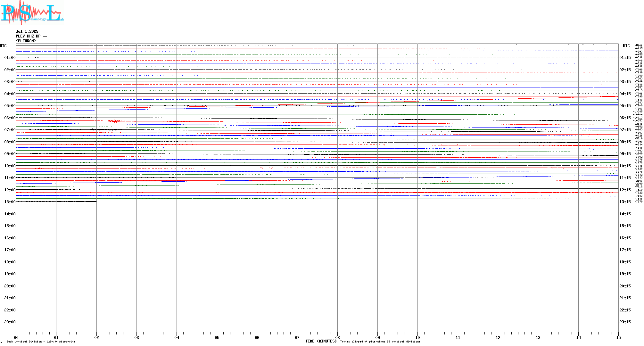Click minute tick label 05
The image size is (644, 346).
[217, 337]
